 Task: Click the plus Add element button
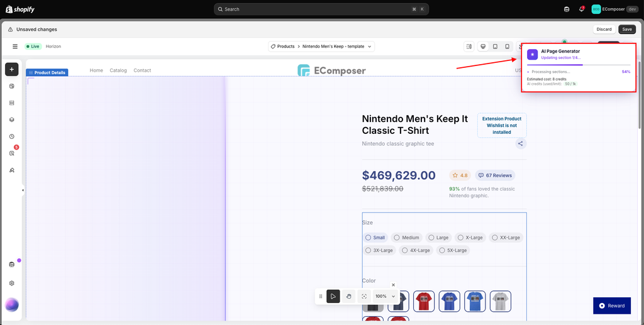[x=11, y=69]
